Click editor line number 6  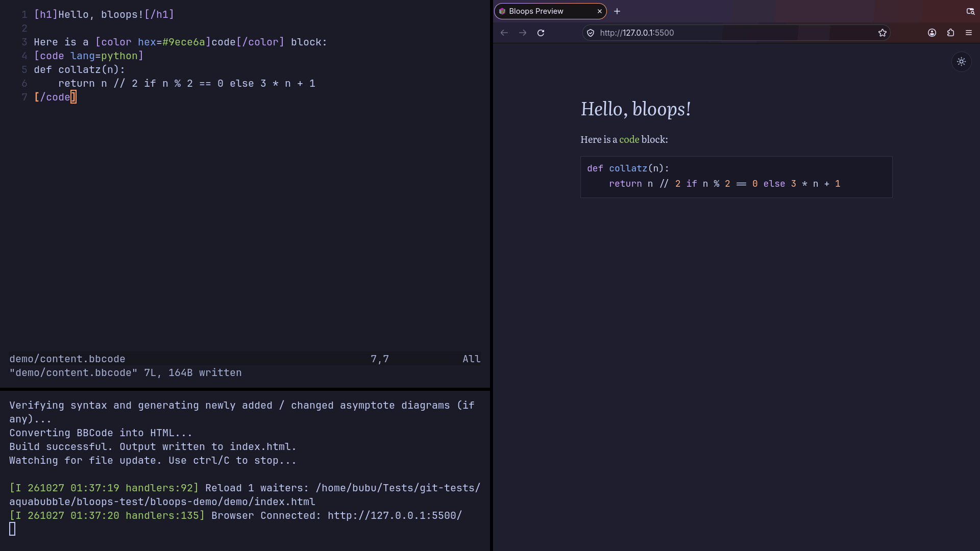[x=24, y=83]
